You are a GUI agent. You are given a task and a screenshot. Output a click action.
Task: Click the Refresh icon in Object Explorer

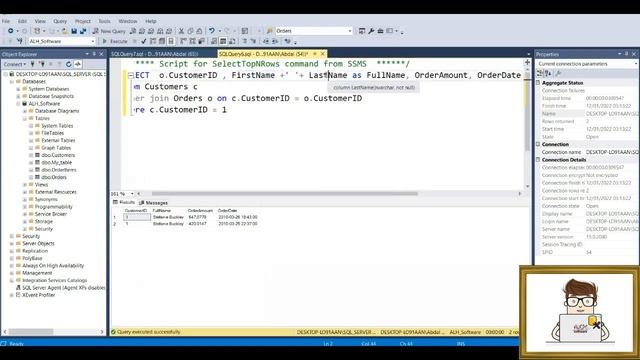pos(68,64)
